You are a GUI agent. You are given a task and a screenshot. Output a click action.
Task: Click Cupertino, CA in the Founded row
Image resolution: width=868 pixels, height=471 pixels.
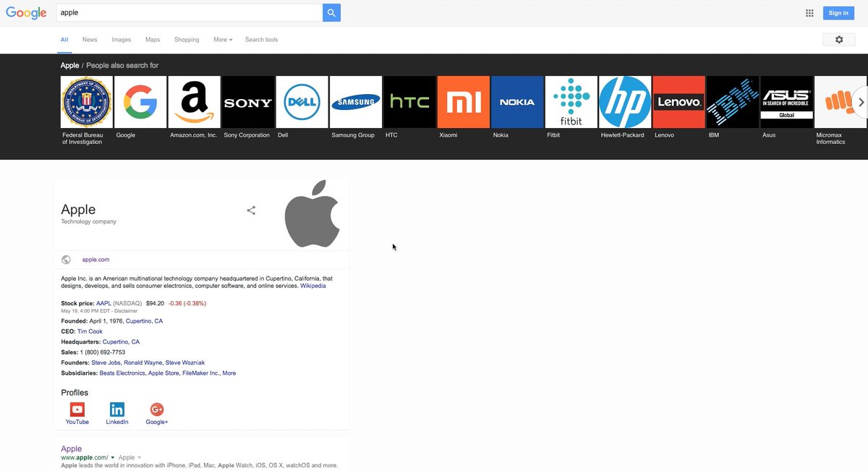(x=144, y=321)
